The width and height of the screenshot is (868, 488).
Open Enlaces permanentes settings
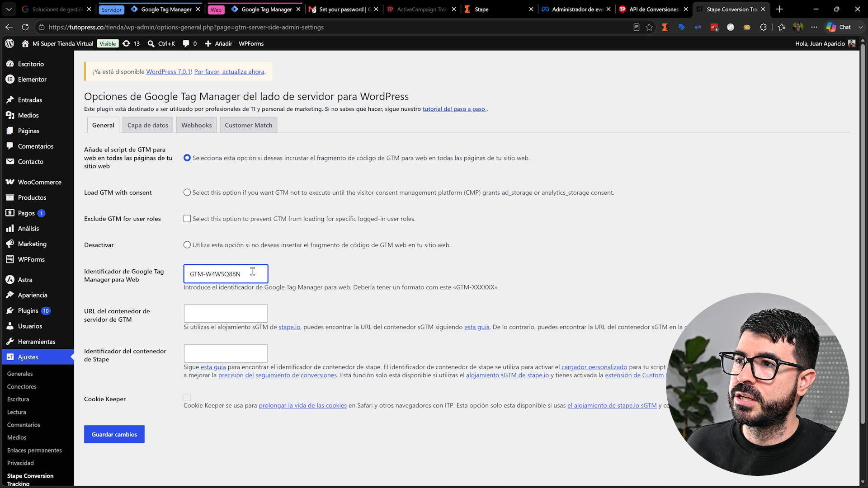[x=34, y=450]
